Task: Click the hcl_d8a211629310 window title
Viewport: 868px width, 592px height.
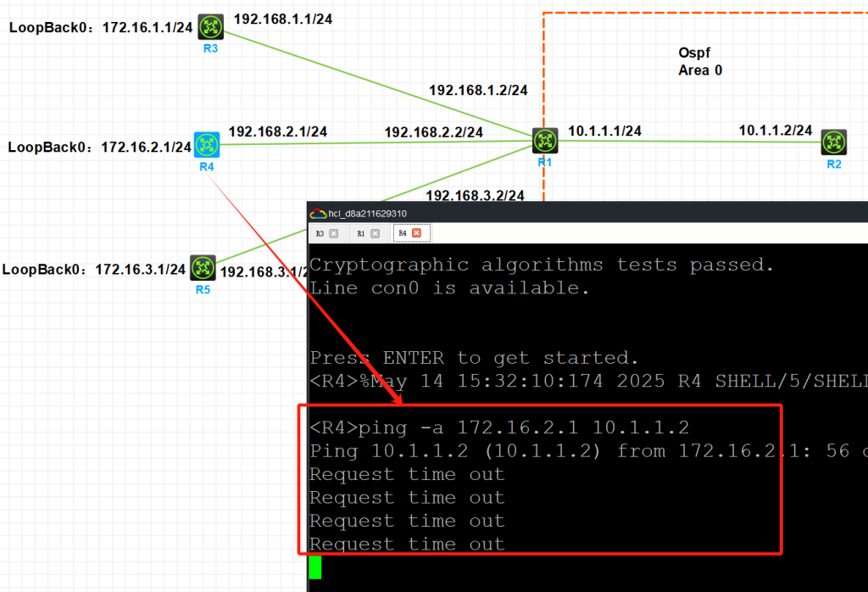Action: [368, 214]
